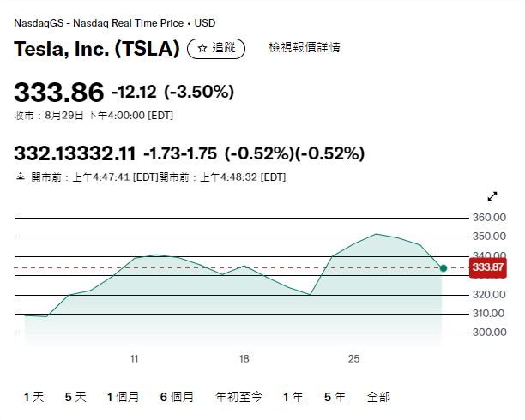Click the green current price dot

[x=444, y=268]
